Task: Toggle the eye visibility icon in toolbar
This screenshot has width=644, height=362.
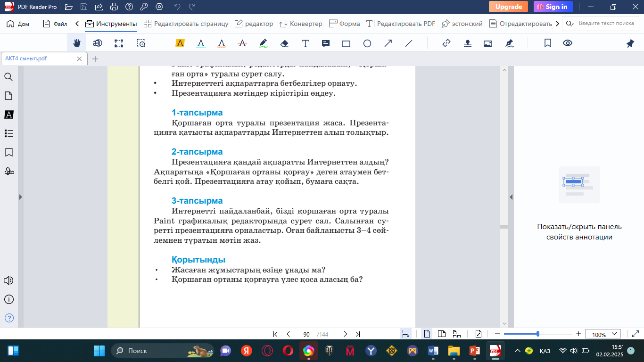Action: (568, 43)
